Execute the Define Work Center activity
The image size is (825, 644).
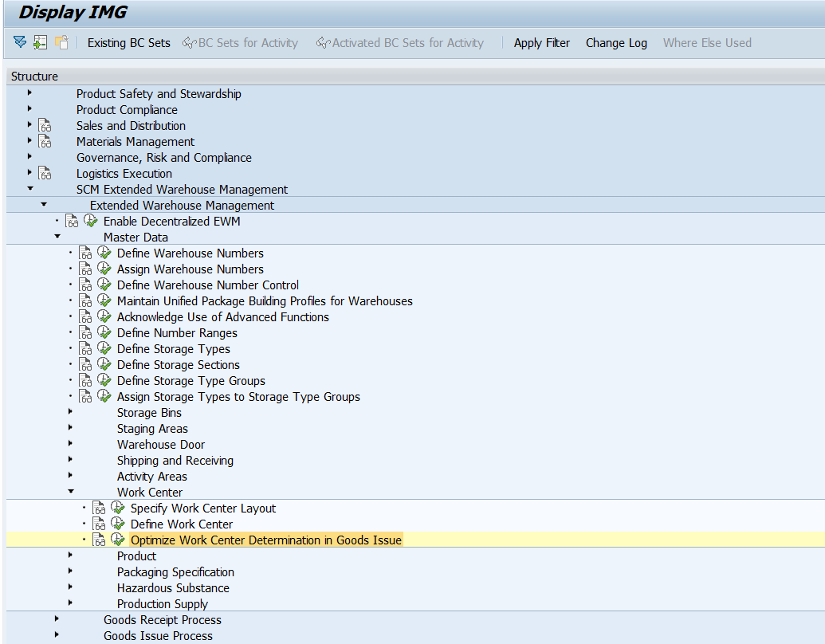tap(118, 524)
